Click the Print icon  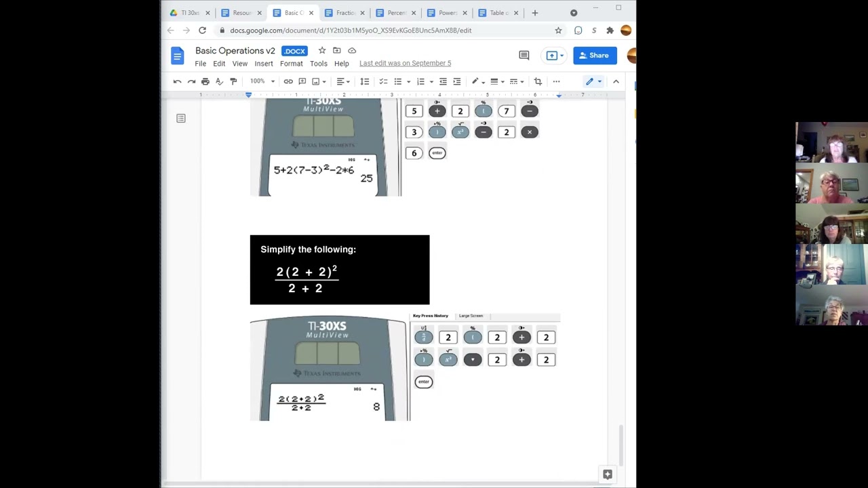(x=205, y=81)
